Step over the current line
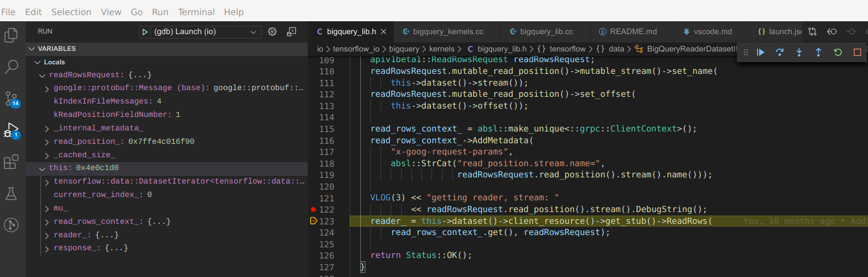The image size is (868, 277). click(779, 53)
